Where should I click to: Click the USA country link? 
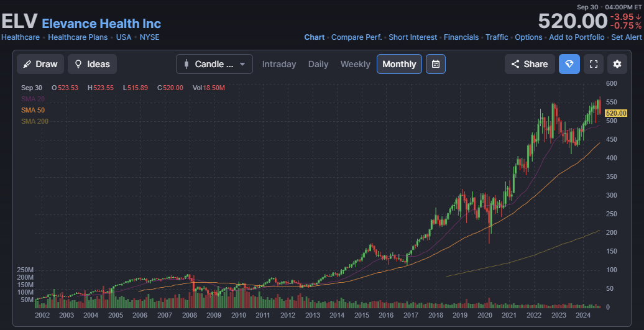(x=124, y=37)
